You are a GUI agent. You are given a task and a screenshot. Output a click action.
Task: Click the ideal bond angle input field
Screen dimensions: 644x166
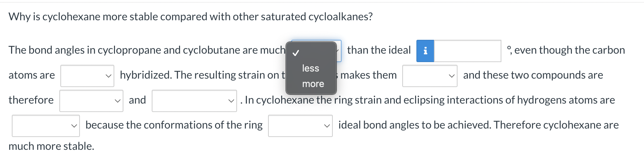pyautogui.click(x=467, y=51)
